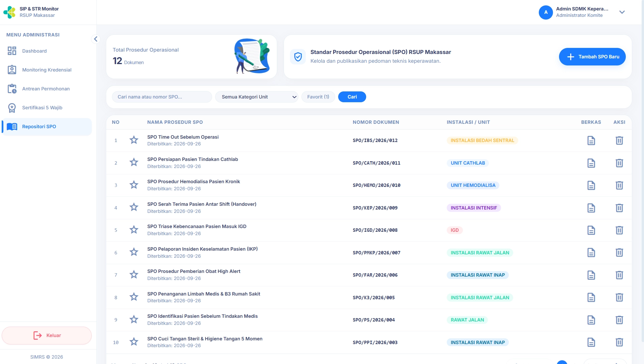Click the user avatar A
The image size is (644, 364).
[x=546, y=12]
